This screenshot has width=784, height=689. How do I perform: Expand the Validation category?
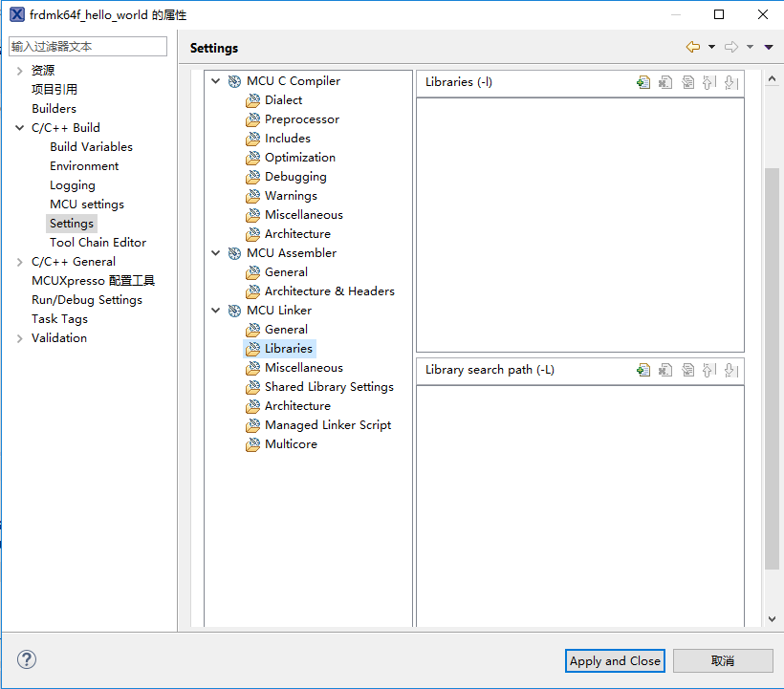[20, 338]
